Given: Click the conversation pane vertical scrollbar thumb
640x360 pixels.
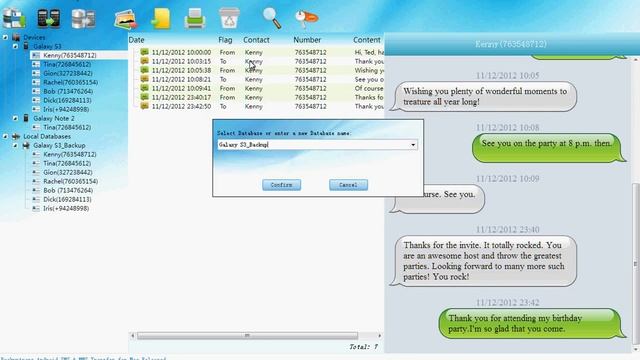Looking at the screenshot, I should 636,263.
